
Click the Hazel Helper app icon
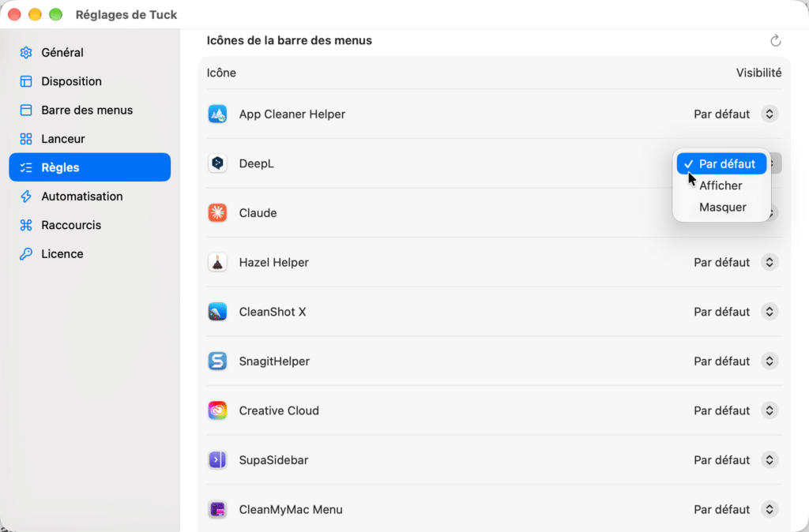(217, 262)
